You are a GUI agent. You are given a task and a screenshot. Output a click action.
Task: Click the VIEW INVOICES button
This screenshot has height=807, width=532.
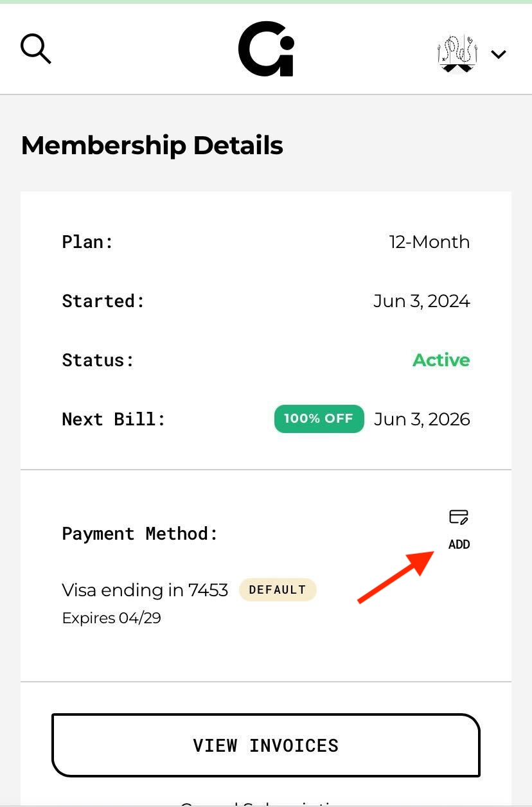266,745
